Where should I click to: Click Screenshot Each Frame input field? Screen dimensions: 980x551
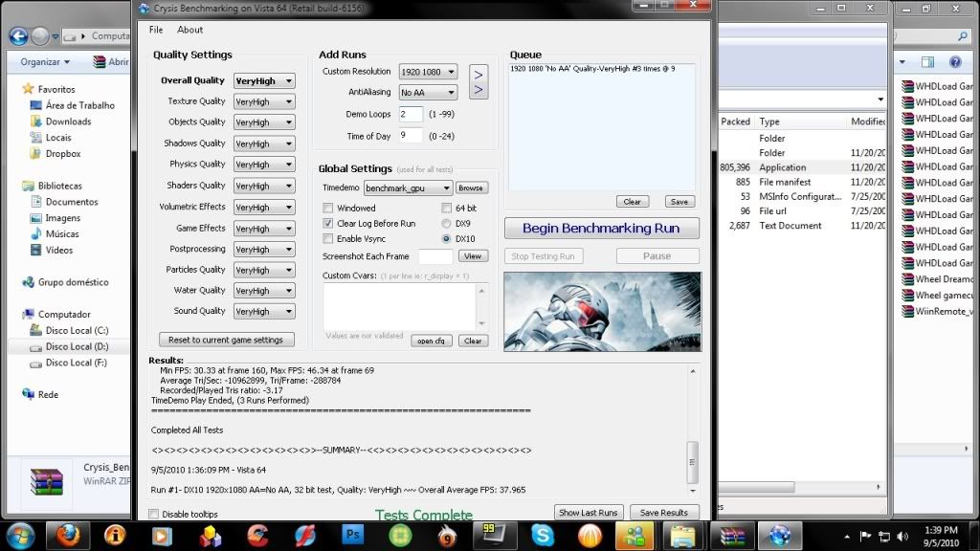pyautogui.click(x=435, y=256)
